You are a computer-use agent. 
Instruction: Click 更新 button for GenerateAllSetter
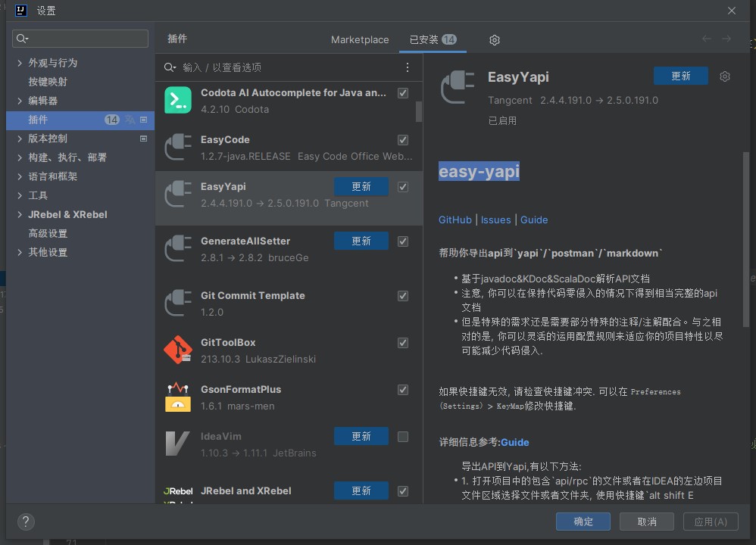point(361,241)
